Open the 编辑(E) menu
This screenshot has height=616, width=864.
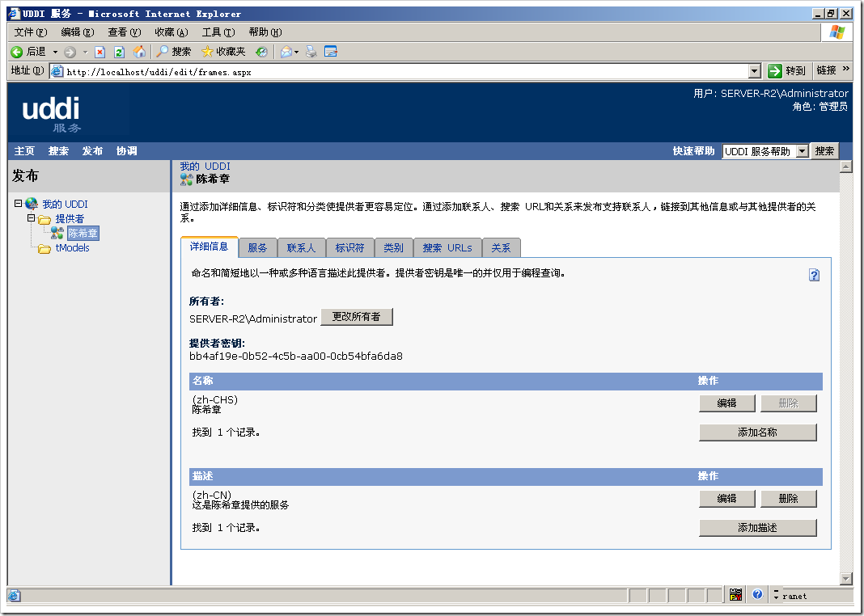coord(77,32)
